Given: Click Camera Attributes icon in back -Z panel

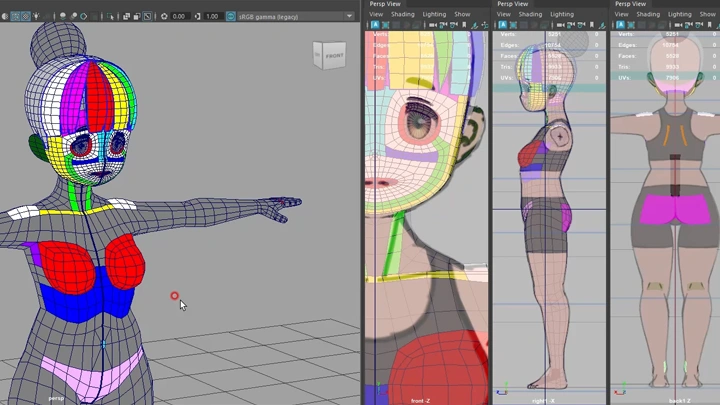Looking at the screenshot, I should click(x=699, y=25).
